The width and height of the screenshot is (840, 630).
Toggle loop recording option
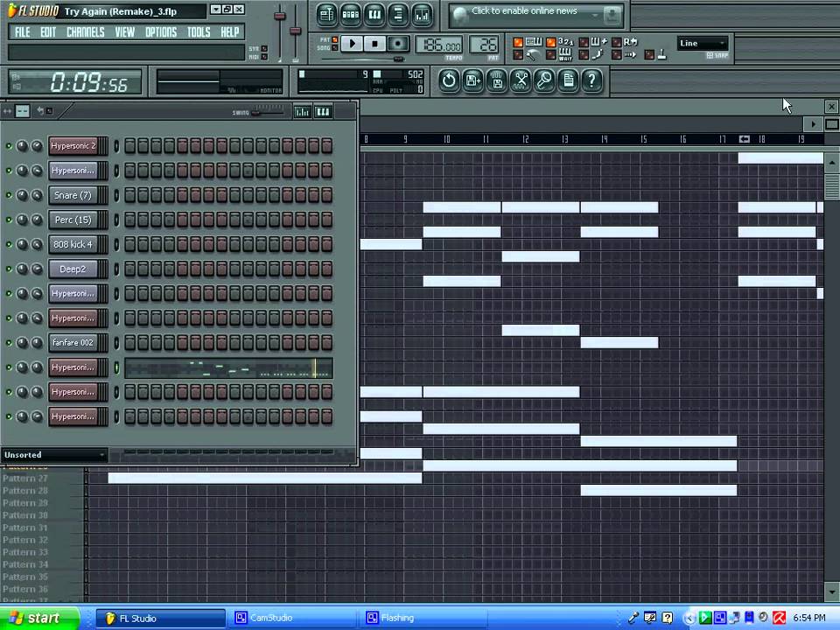tap(617, 42)
